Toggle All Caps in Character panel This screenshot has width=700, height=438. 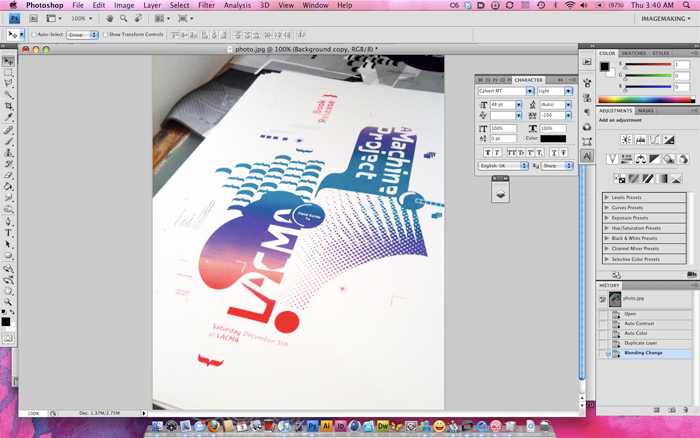coord(511,153)
